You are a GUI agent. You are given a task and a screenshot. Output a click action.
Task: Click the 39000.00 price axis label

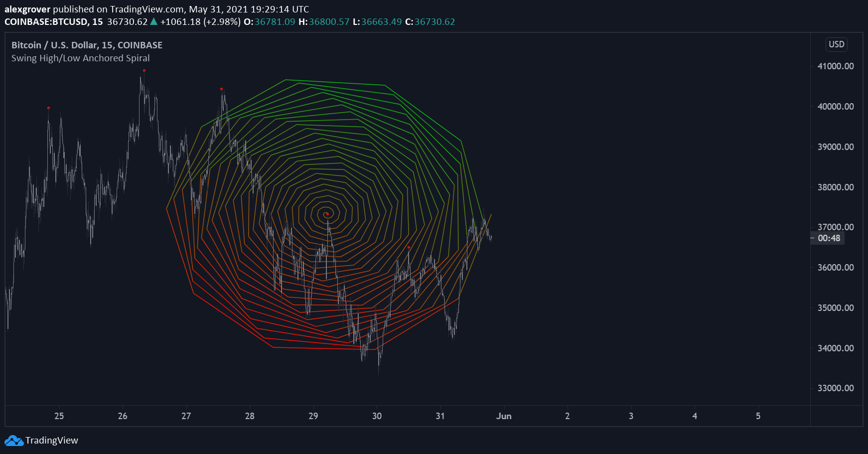coord(836,147)
